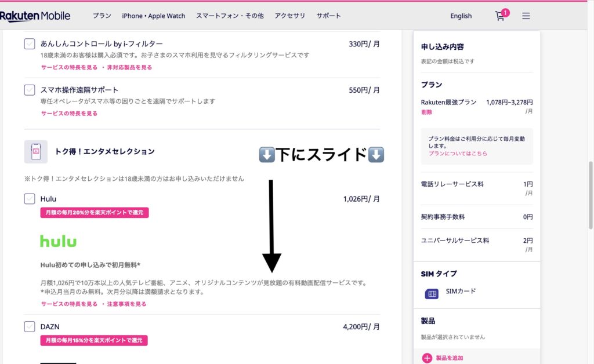Click the pink plus icon for 製品を追加
The image size is (594, 364).
pos(427,358)
